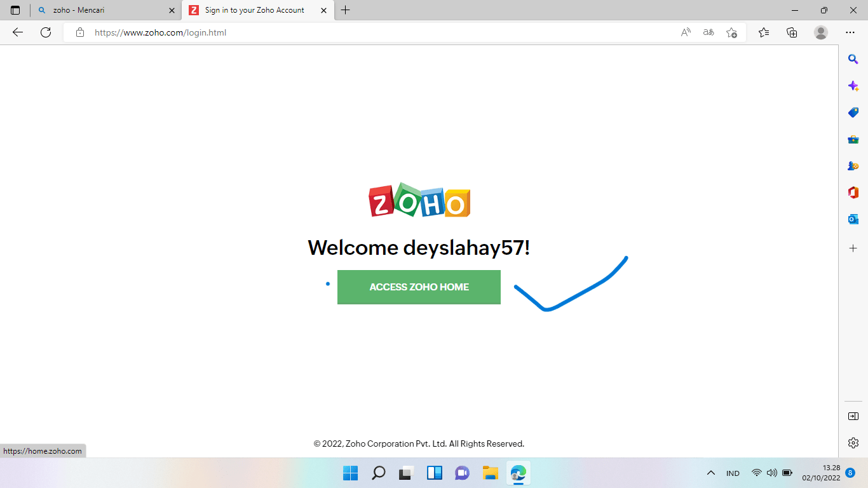Click Microsoft Edge taskbar icon
This screenshot has height=488, width=868.
point(518,473)
